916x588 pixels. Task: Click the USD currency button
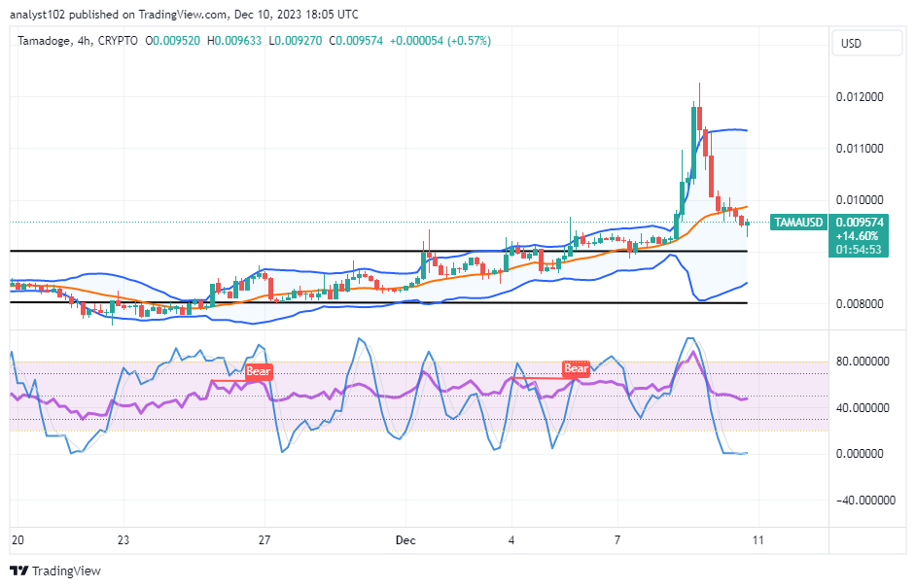pyautogui.click(x=867, y=43)
